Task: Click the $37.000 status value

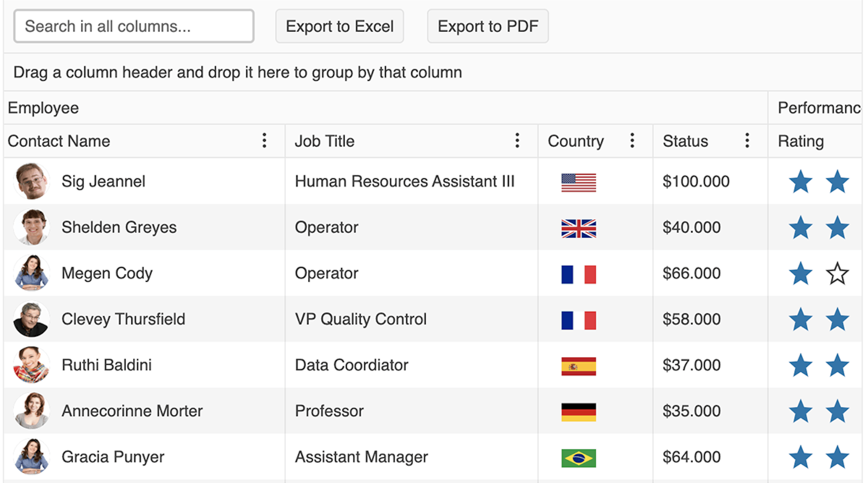Action: (691, 365)
